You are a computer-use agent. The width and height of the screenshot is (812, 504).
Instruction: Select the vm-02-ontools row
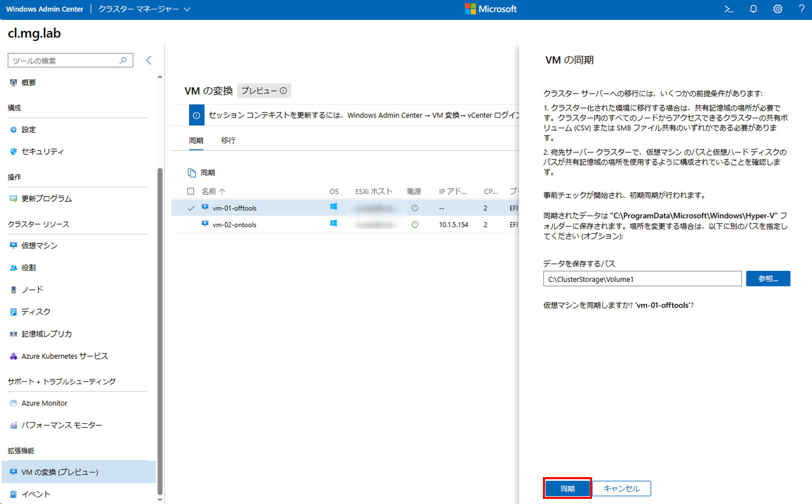pos(234,225)
